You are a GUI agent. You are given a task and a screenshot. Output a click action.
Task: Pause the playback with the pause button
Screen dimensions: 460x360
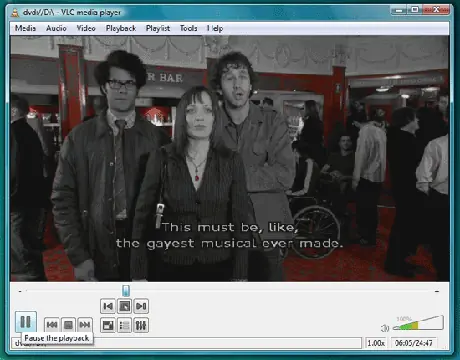(25, 322)
